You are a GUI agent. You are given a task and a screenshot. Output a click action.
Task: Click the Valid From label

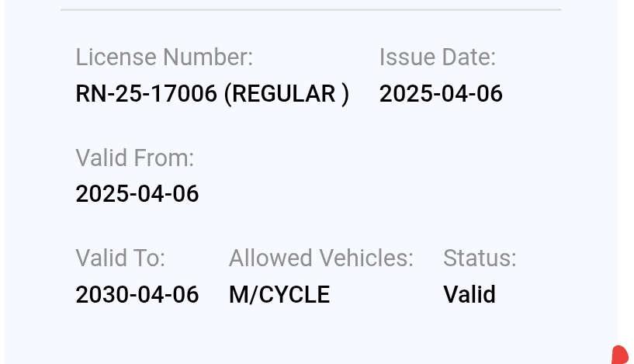134,158
